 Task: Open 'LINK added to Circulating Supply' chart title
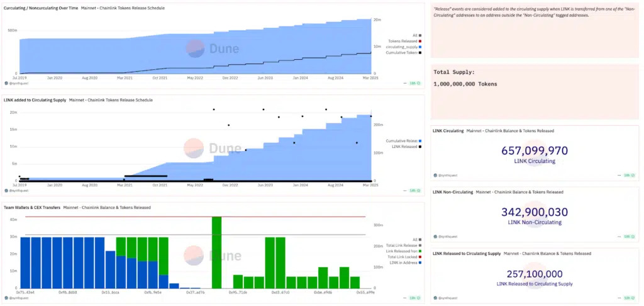coord(35,100)
